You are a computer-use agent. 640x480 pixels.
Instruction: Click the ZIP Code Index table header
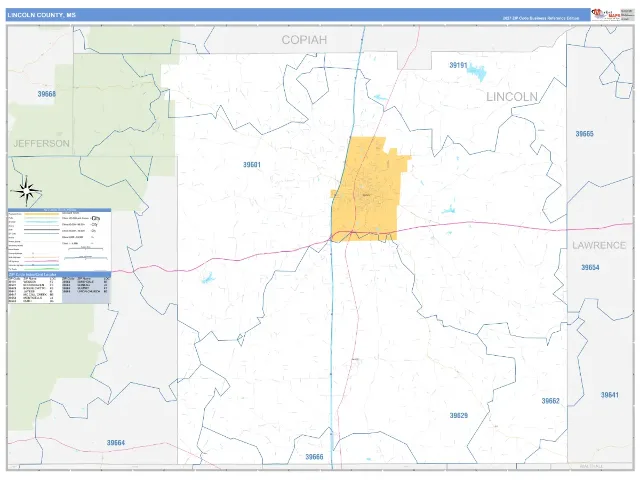tap(59, 275)
